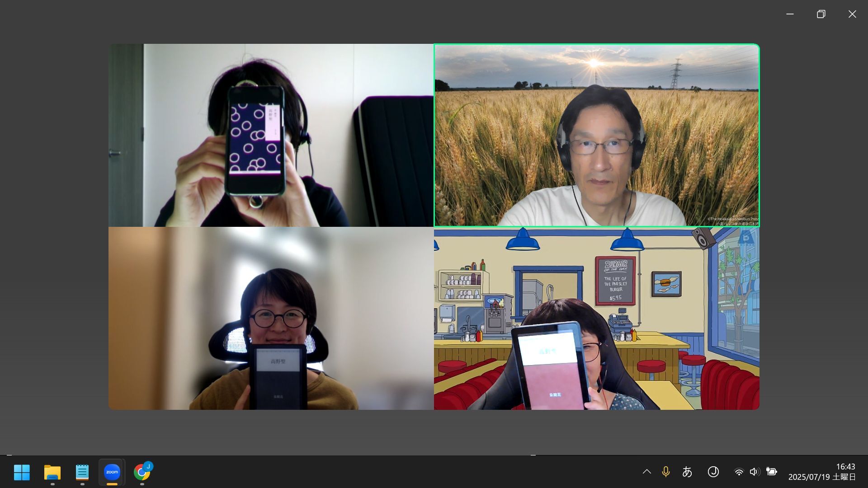The height and width of the screenshot is (488, 868).
Task: Click the battery status tray icon
Action: 772,472
